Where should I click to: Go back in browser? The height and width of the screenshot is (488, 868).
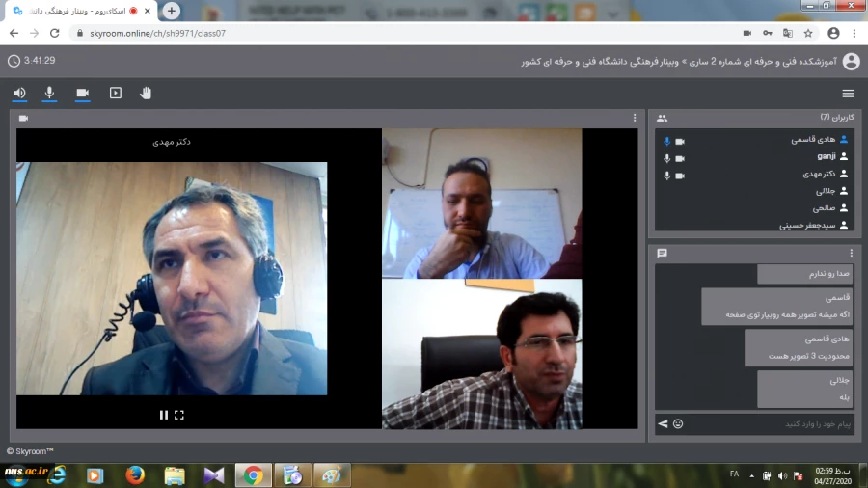[14, 33]
